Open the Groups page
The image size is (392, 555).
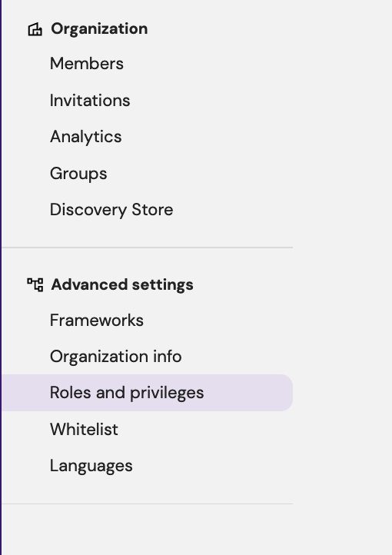pyautogui.click(x=78, y=174)
